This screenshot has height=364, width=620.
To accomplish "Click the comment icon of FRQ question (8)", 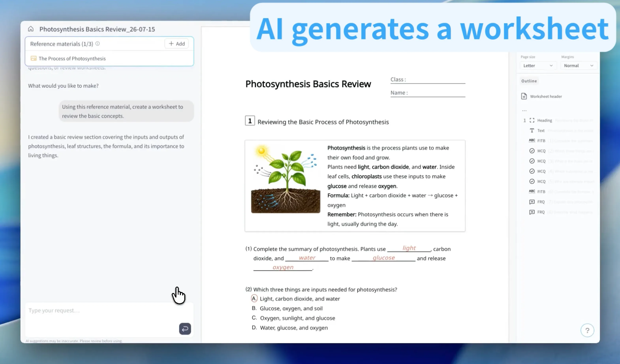I will click(532, 212).
